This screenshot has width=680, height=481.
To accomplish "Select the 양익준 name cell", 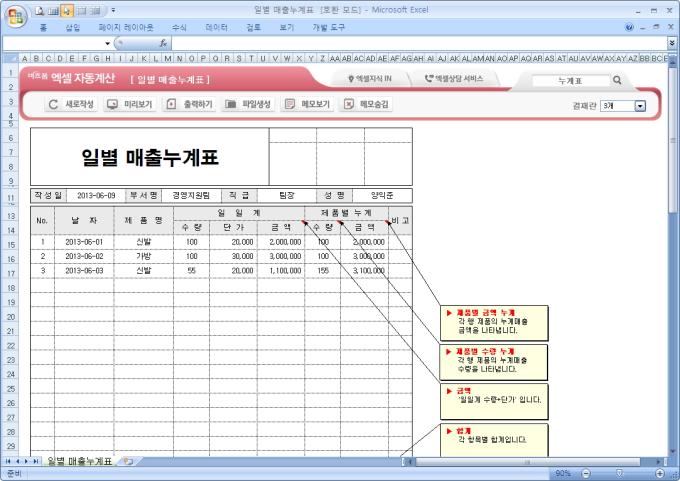I will [382, 196].
